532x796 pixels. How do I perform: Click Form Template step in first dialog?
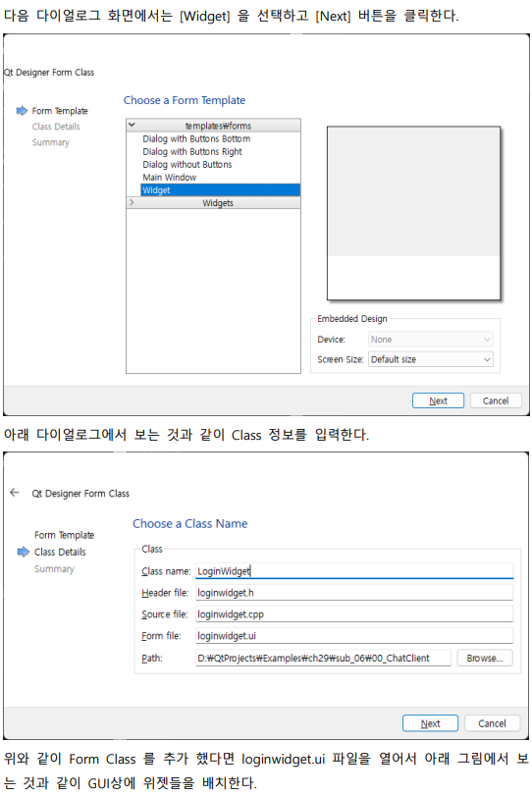tap(60, 111)
